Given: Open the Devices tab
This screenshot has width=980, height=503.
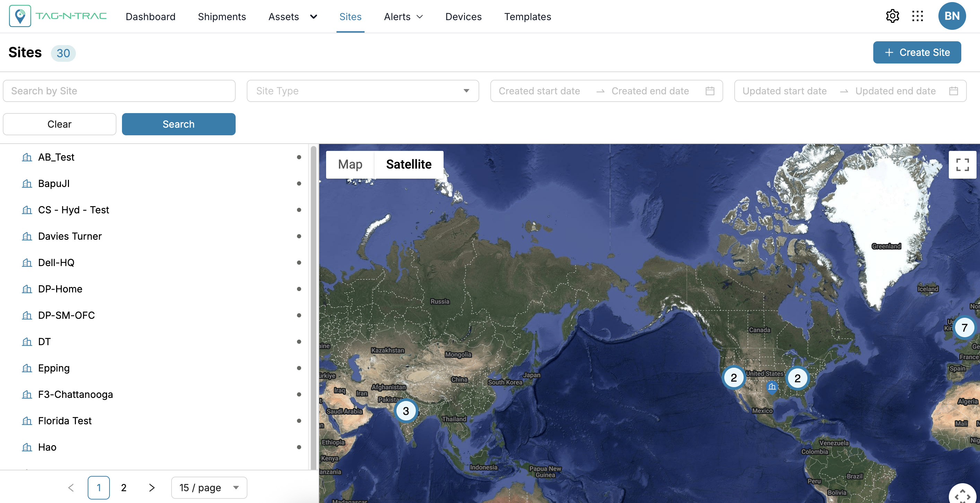Looking at the screenshot, I should (463, 17).
